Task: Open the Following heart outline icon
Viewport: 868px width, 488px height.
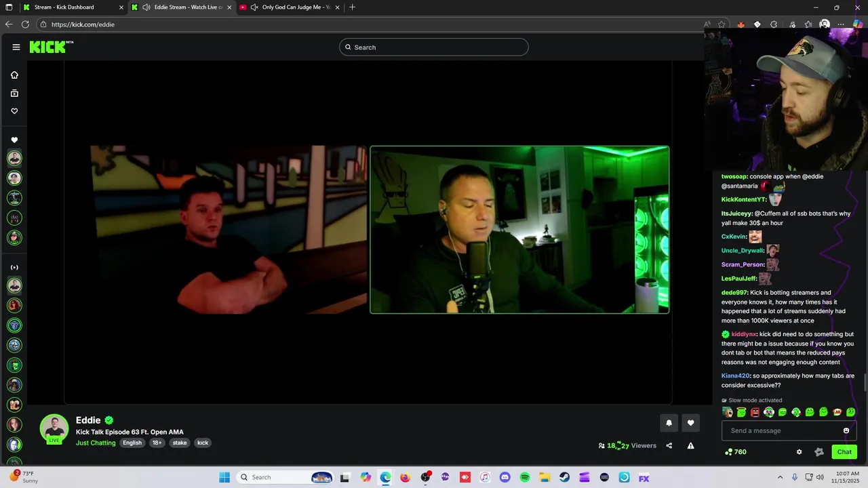Action: pos(14,111)
